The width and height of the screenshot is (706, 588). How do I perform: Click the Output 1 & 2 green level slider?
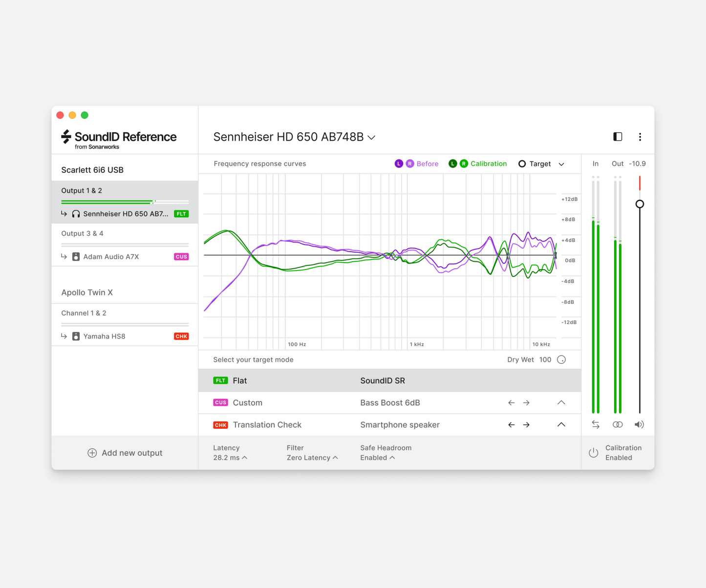(125, 202)
